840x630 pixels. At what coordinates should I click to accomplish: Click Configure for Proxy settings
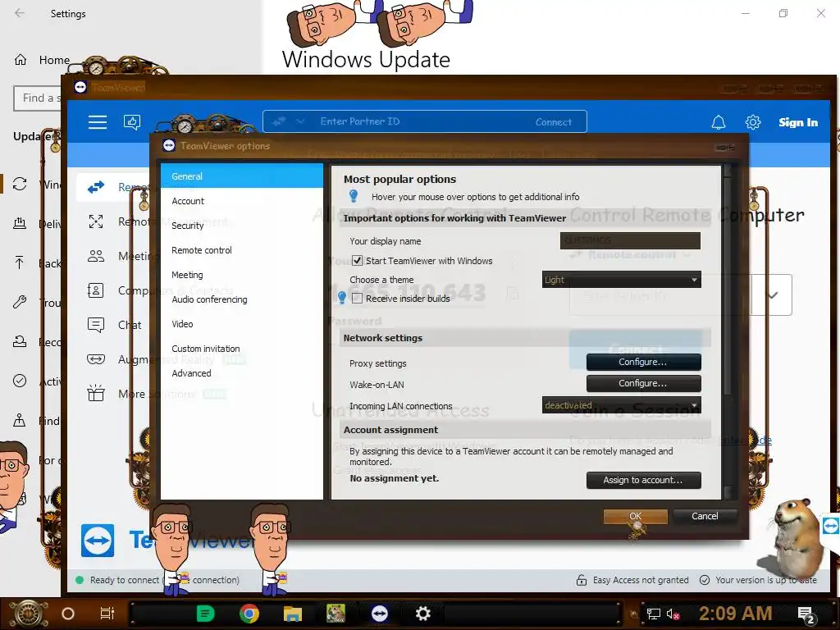643,362
